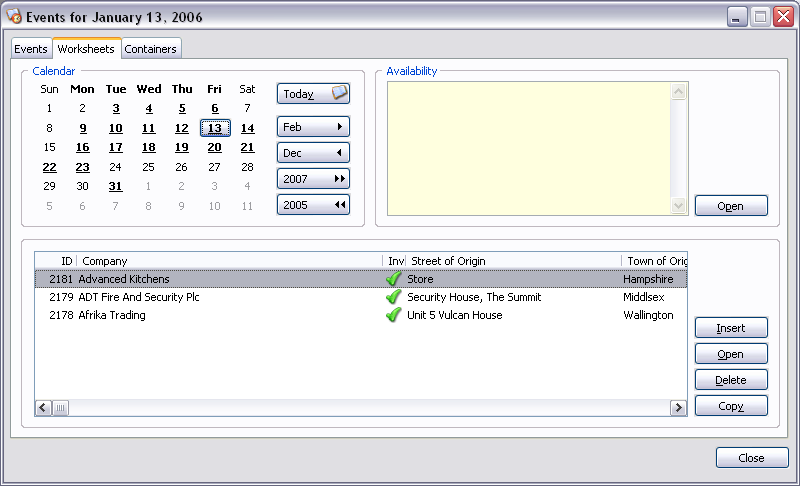This screenshot has height=486, width=800.
Task: Click the green checkmark for ADT Fire row
Action: [x=393, y=297]
